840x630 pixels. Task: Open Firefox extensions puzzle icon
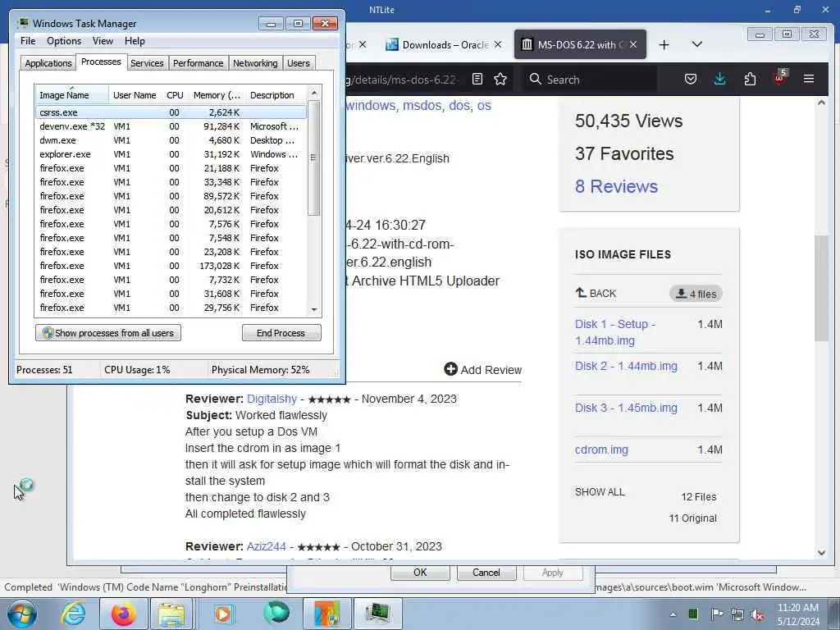click(x=750, y=80)
